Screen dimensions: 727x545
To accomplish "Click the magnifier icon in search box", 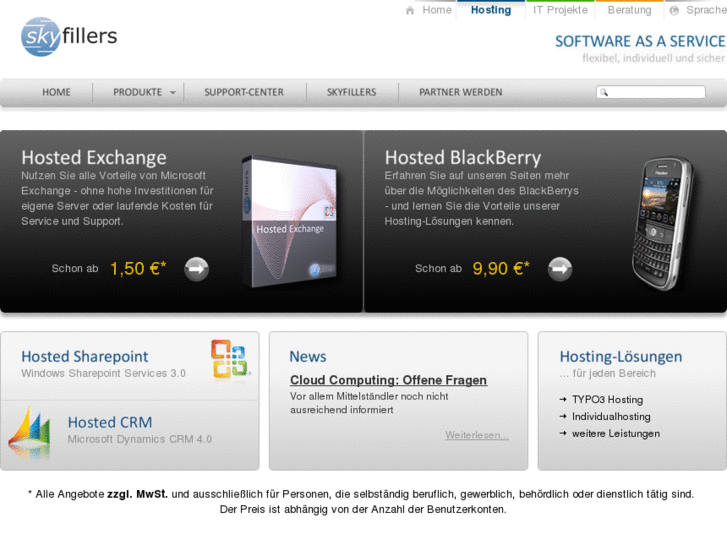I will [604, 92].
